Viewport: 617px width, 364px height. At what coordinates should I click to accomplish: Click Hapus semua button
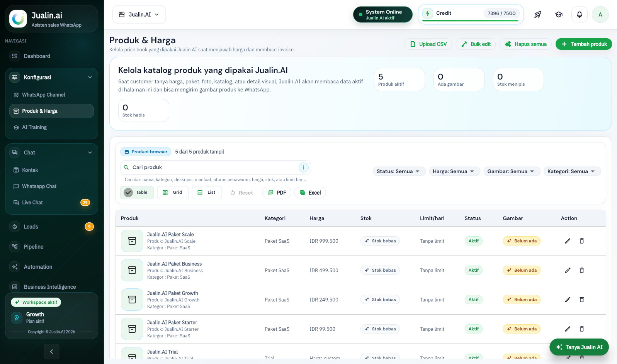pos(525,44)
